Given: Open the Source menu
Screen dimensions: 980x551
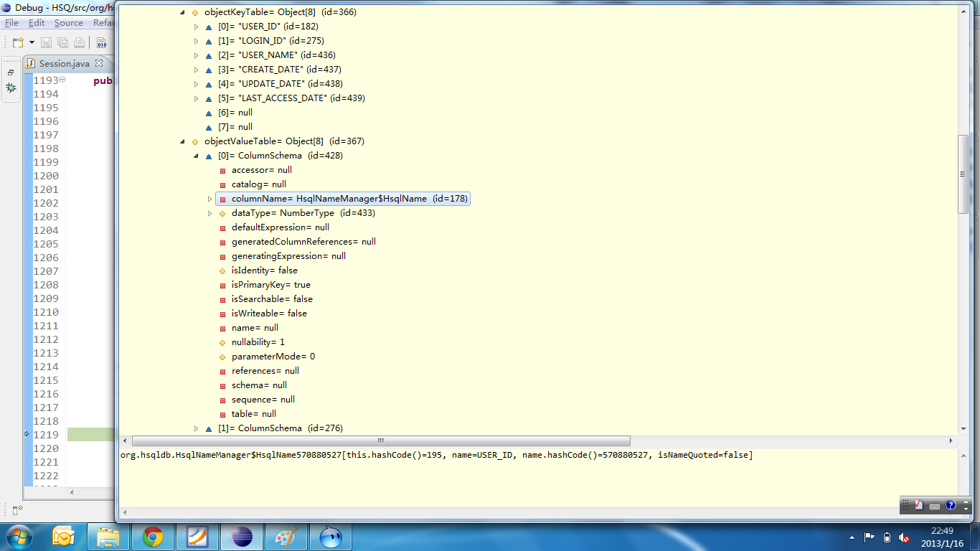Looking at the screenshot, I should [x=69, y=23].
